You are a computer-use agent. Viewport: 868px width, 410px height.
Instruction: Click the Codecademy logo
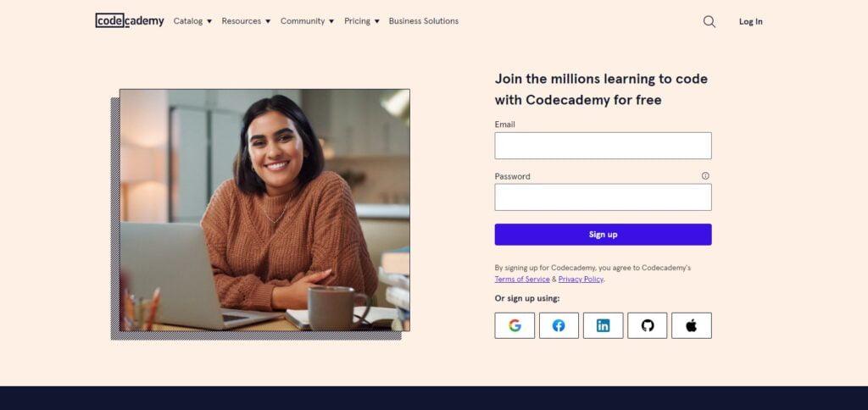tap(130, 21)
